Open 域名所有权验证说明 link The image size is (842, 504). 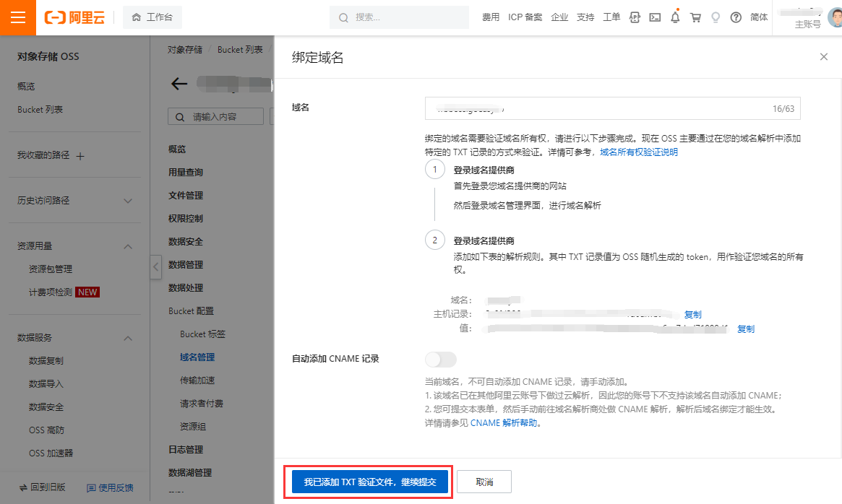[x=639, y=152]
